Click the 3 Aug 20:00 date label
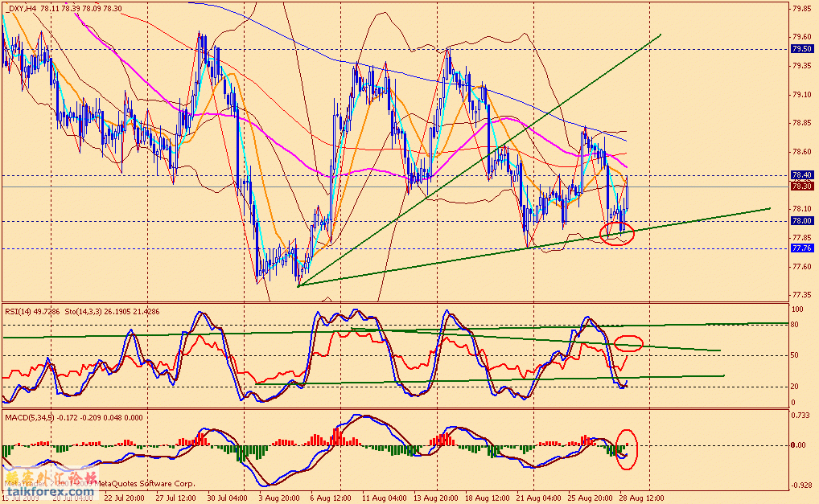 279,498
